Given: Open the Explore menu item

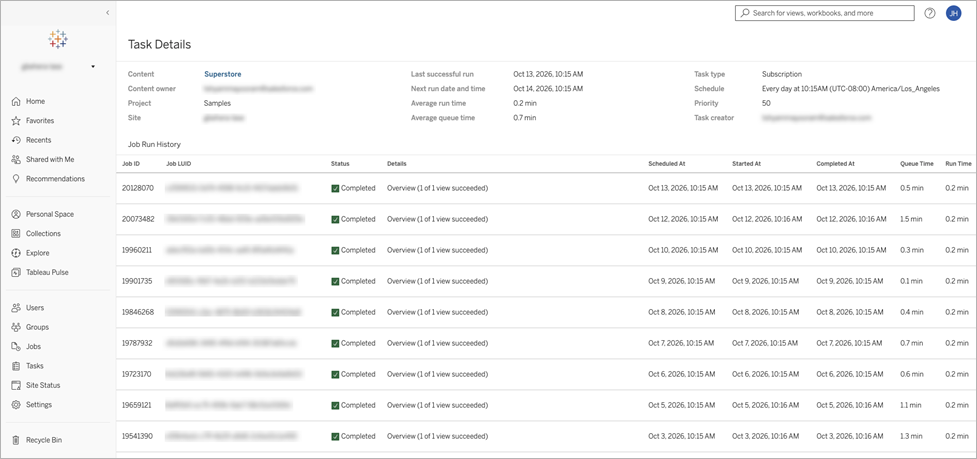Looking at the screenshot, I should pos(37,253).
